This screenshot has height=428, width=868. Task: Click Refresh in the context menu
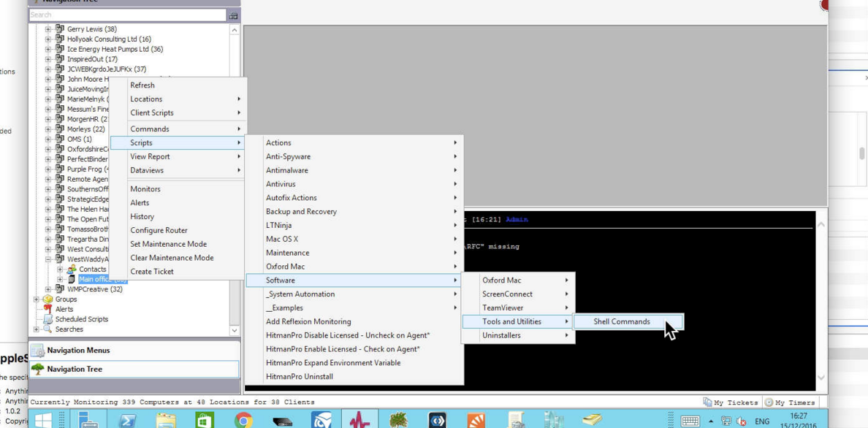click(142, 85)
